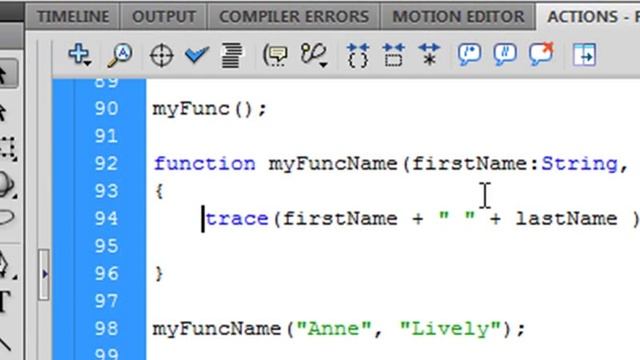Image resolution: width=640 pixels, height=360 pixels.
Task: Choose the 3D Rotation tool
Action: tap(7, 184)
